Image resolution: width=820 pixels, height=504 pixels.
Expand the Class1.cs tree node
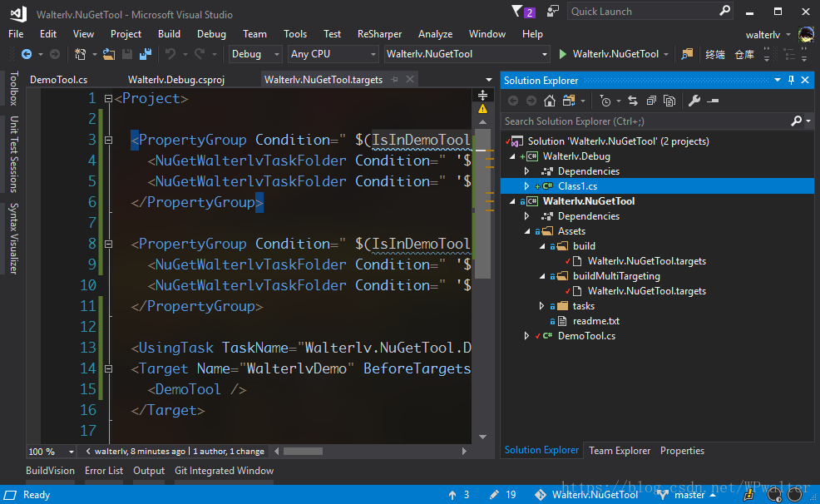[x=526, y=186]
